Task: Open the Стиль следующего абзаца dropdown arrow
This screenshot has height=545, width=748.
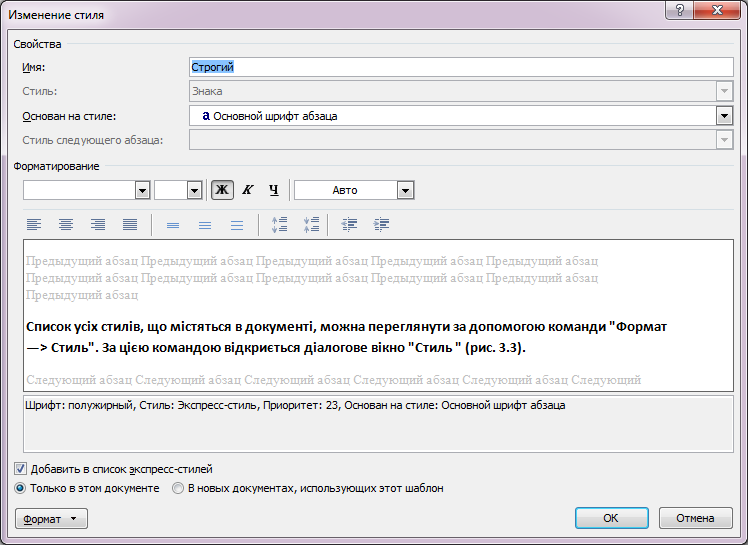Action: (x=724, y=140)
